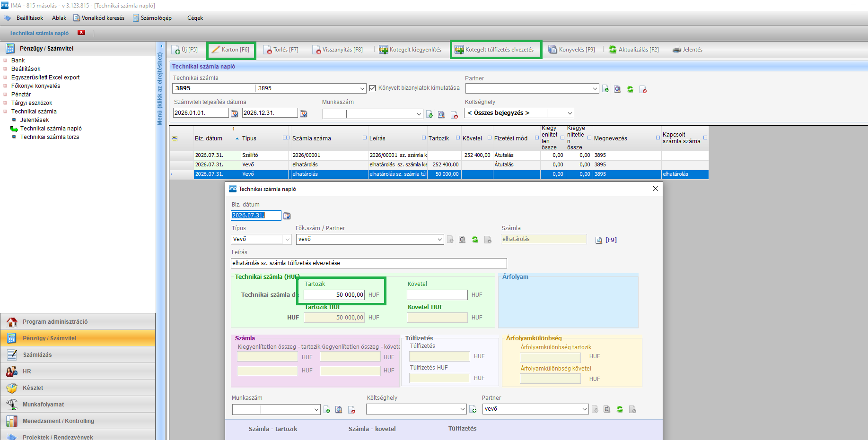The height and width of the screenshot is (440, 868).
Task: Clear the Partner filter with the red-x icon
Action: pyautogui.click(x=643, y=89)
